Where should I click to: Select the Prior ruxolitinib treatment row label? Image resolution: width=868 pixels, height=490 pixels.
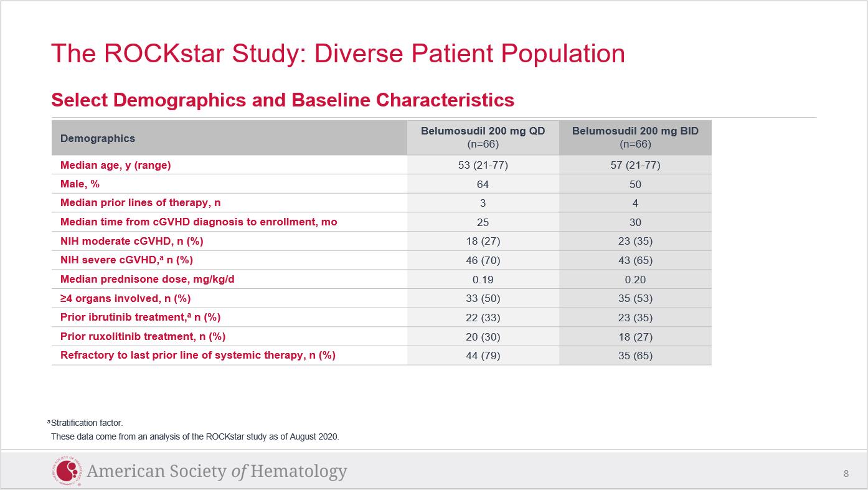click(x=143, y=336)
